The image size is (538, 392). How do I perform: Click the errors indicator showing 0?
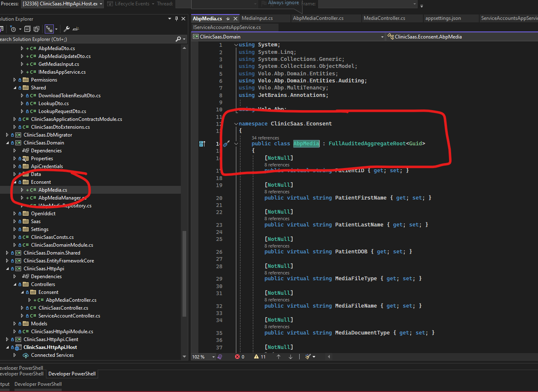click(240, 357)
